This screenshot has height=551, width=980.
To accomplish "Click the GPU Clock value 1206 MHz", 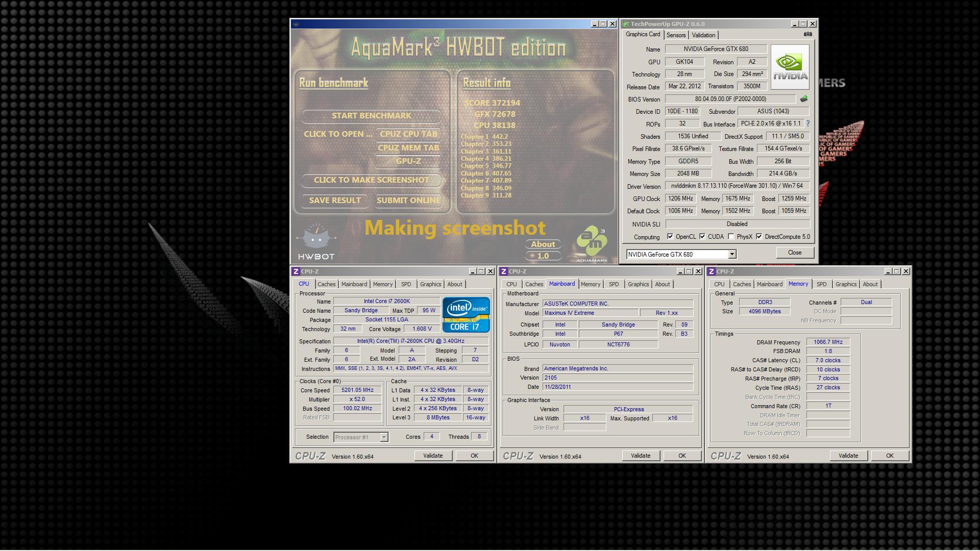I will pyautogui.click(x=681, y=198).
